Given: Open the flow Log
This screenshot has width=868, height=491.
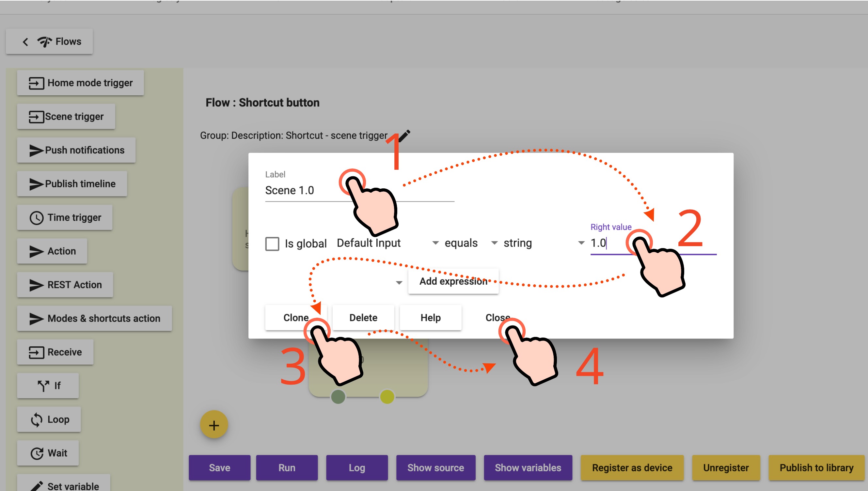Looking at the screenshot, I should 357,468.
